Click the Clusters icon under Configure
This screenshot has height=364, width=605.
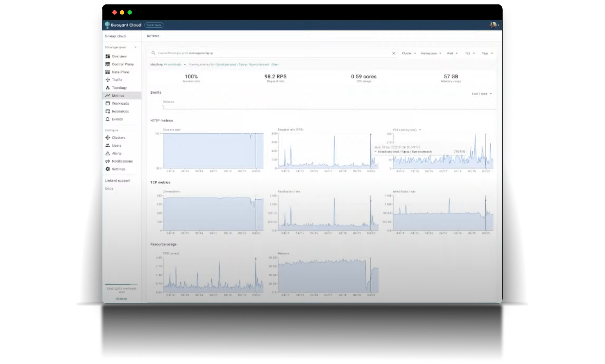(x=107, y=138)
